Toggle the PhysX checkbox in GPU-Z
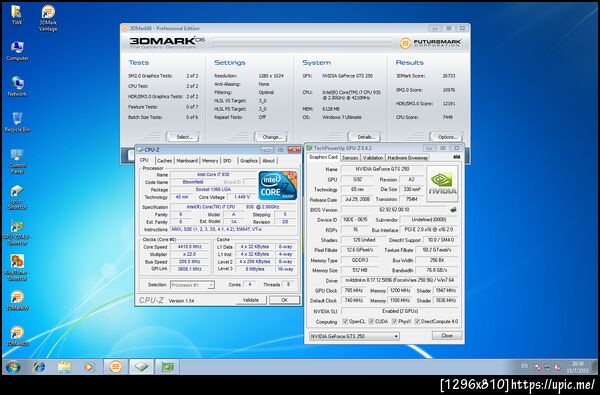 pyautogui.click(x=395, y=322)
